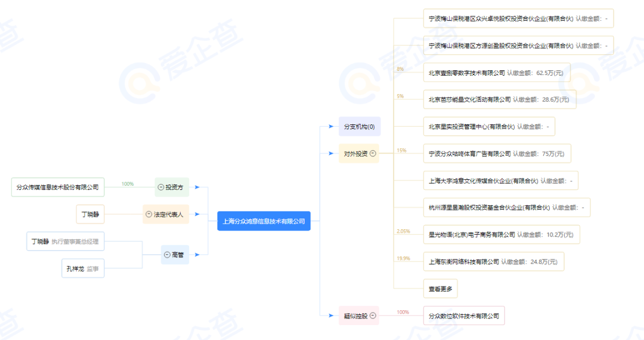Click the 法定代表人 label text
644x340 pixels.
coord(168,214)
